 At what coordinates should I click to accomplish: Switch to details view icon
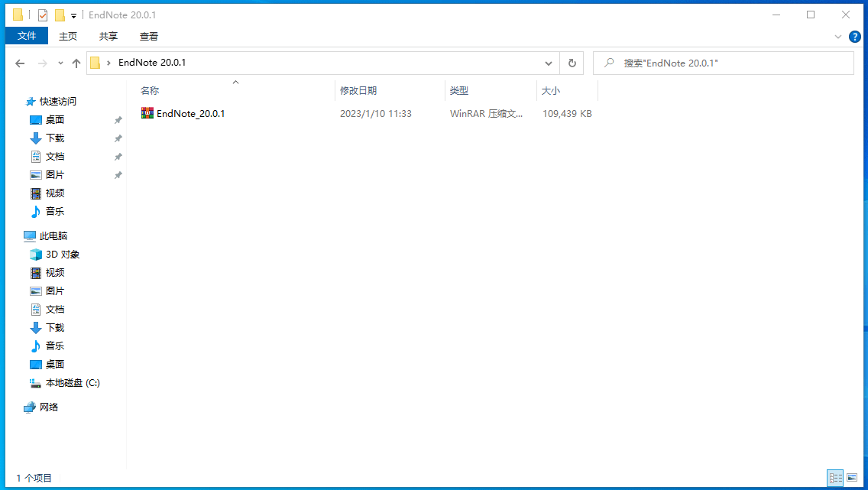tap(835, 478)
